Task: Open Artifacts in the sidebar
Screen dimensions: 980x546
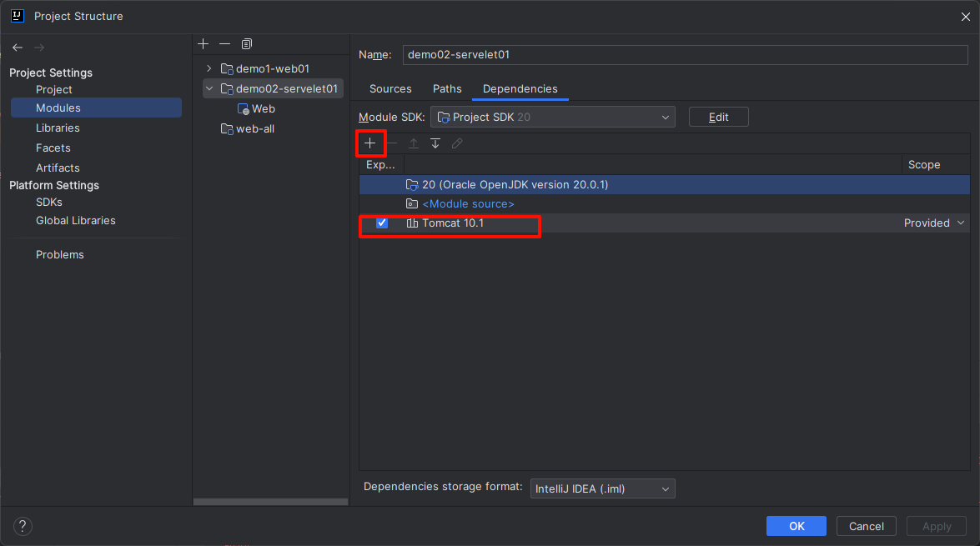Action: coord(58,168)
